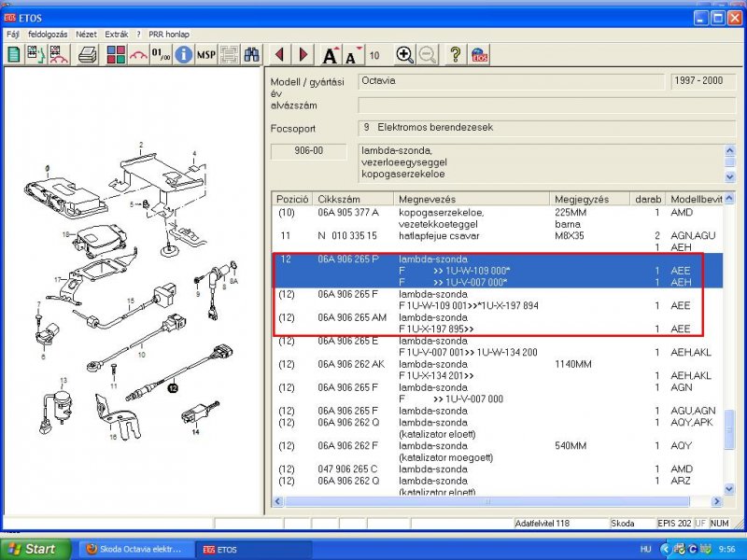Select part number 06A 905 377 A
The image size is (747, 560).
coord(348,213)
